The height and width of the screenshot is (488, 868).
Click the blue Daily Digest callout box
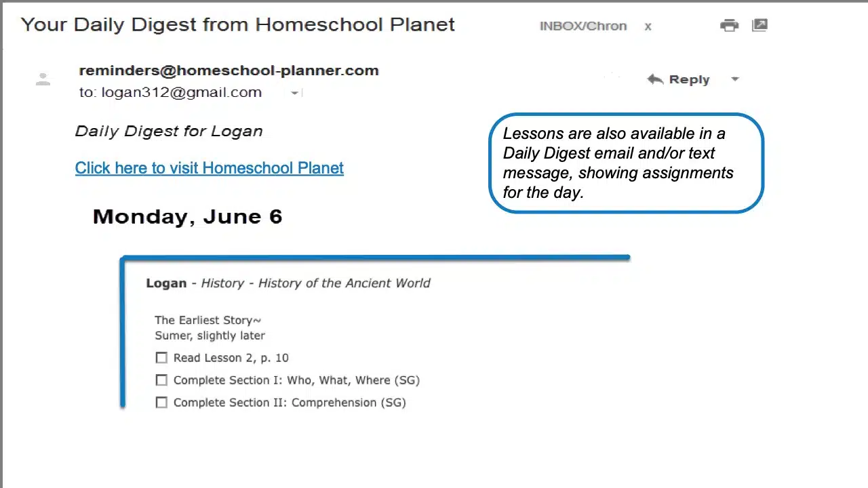pyautogui.click(x=626, y=163)
